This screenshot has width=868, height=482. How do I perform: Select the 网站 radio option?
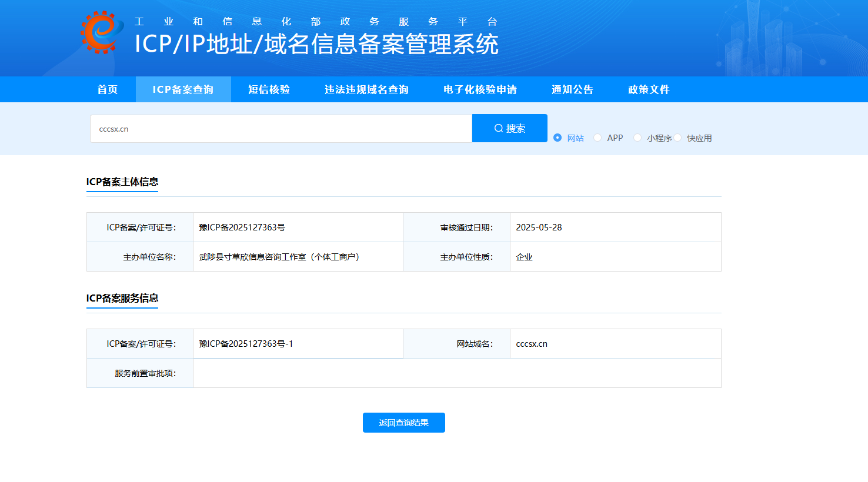tap(557, 138)
